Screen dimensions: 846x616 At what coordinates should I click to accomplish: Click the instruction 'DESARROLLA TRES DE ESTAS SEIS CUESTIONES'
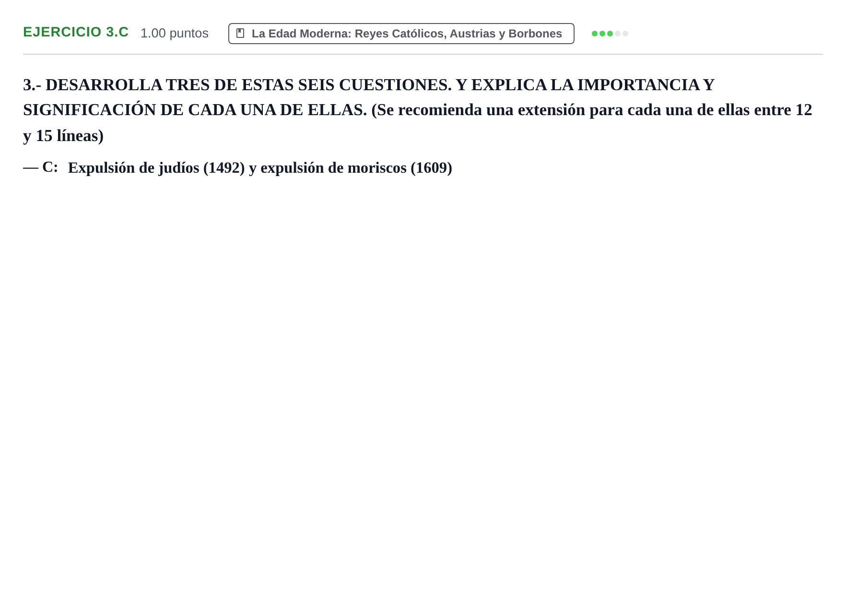[248, 85]
